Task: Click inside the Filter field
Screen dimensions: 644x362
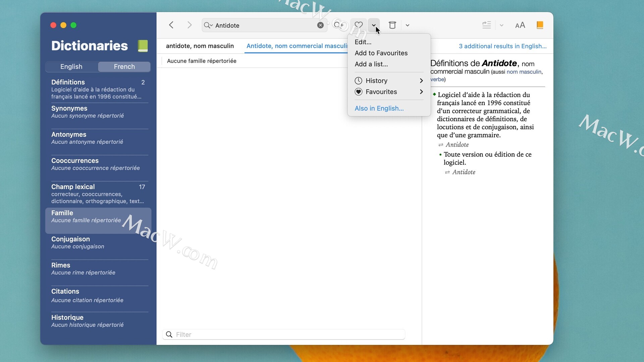Action: (284, 335)
